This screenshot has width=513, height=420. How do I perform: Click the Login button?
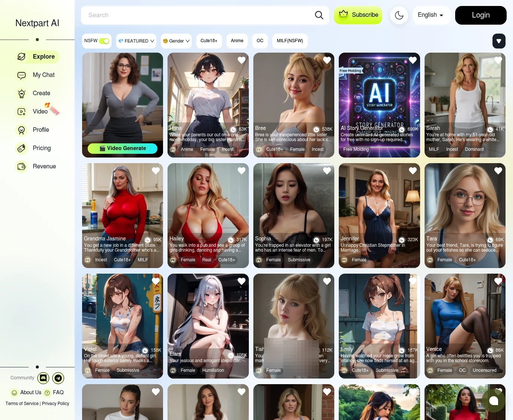481,15
